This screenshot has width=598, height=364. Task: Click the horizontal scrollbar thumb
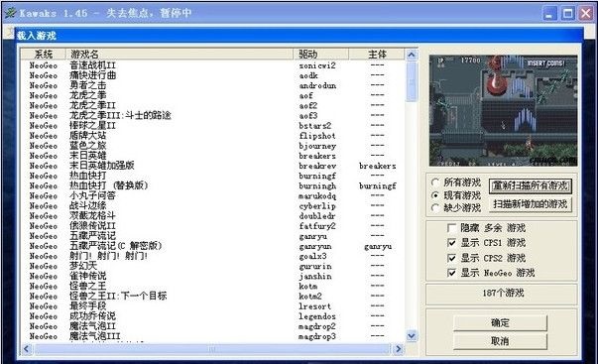[212, 349]
